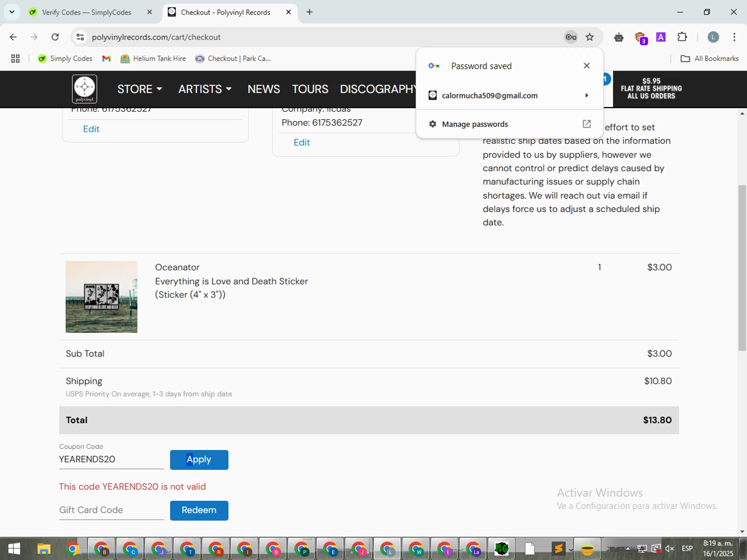Click the address bar URL
This screenshot has width=747, height=560.
pos(156,37)
